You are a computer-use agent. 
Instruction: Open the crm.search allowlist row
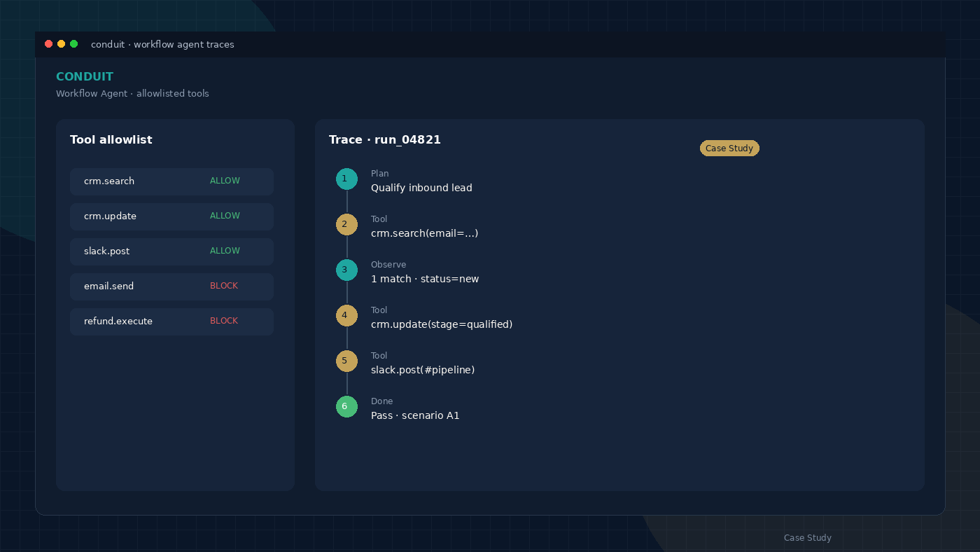click(x=171, y=181)
